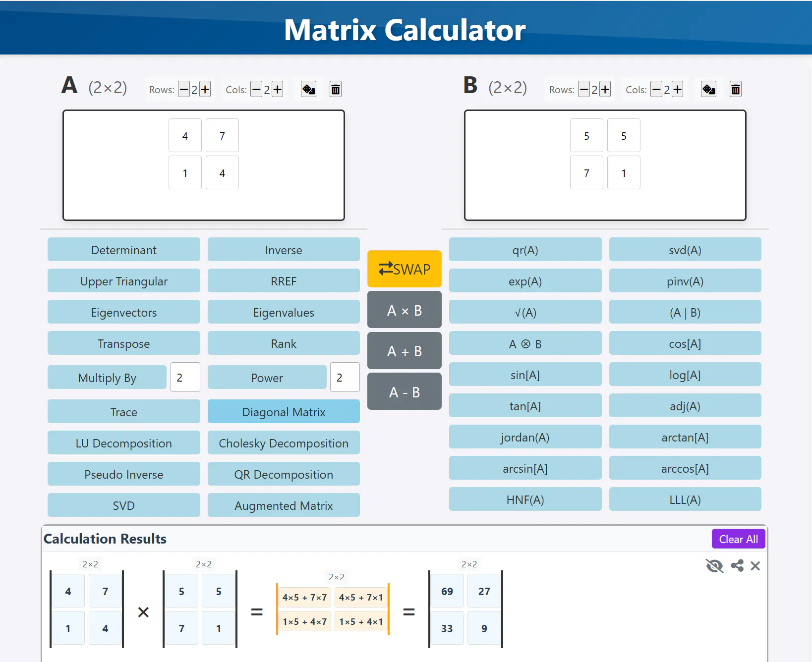The width and height of the screenshot is (812, 662).
Task: Click the Power button
Action: click(x=267, y=378)
